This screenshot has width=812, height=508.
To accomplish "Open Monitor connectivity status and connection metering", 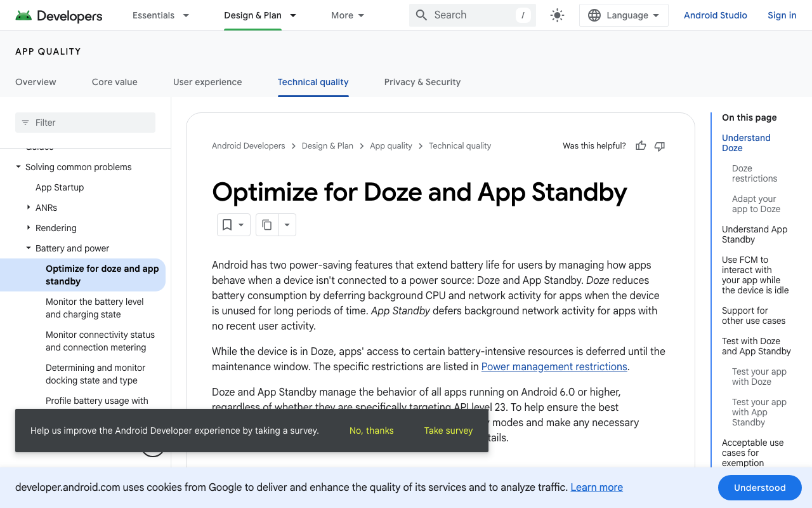I will [x=100, y=341].
